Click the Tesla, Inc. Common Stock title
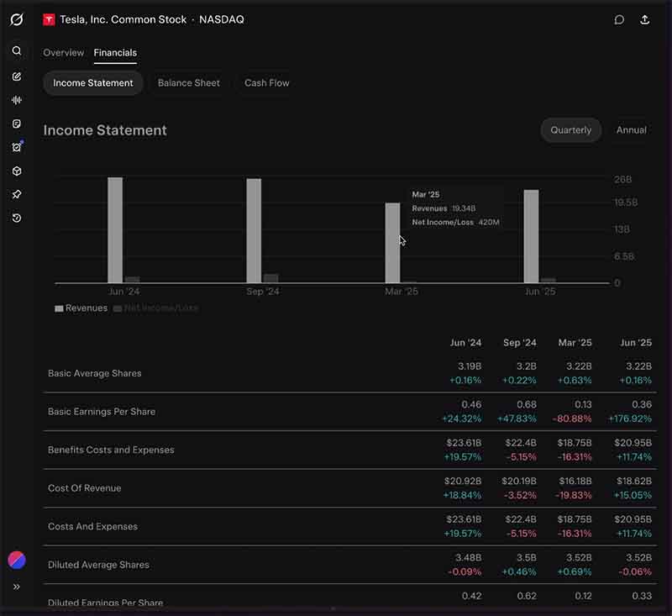 [x=123, y=19]
